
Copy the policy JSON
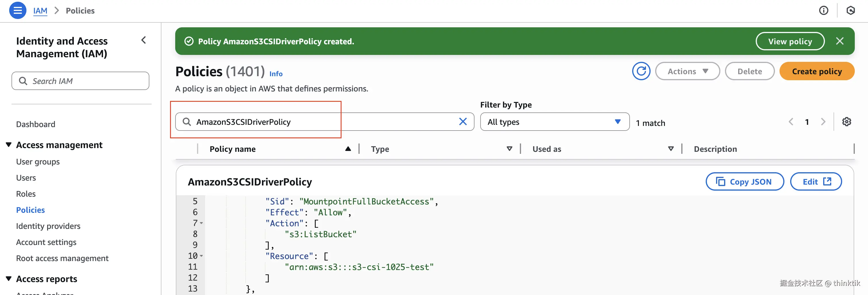(x=744, y=182)
